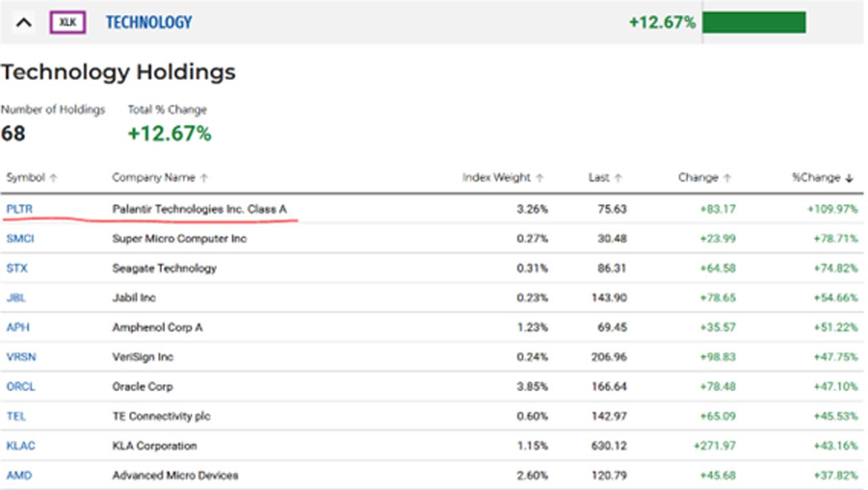Click the green +12.67% performance bar
Screen dimensions: 868x490
click(754, 22)
